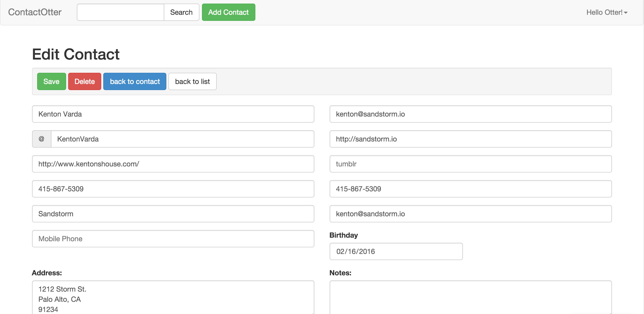Click the @ addon on the Twitter field
The height and width of the screenshot is (314, 644).
(x=41, y=139)
